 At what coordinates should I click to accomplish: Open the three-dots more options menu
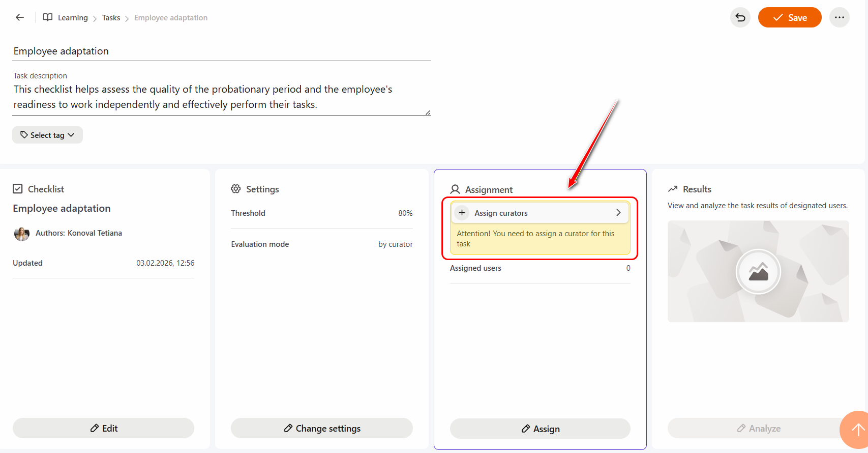[839, 18]
